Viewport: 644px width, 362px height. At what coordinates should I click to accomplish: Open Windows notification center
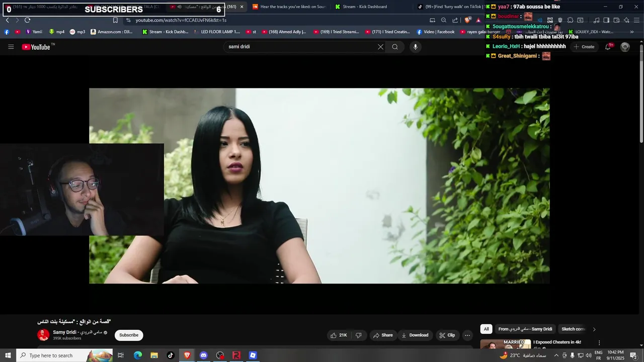633,355
